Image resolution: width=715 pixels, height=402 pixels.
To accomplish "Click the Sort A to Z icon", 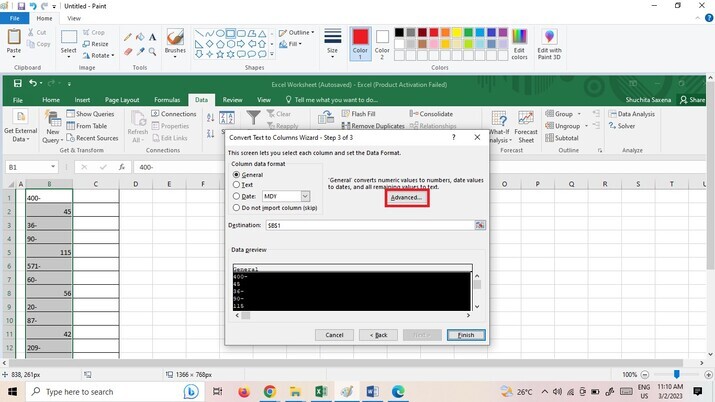I will click(x=210, y=118).
